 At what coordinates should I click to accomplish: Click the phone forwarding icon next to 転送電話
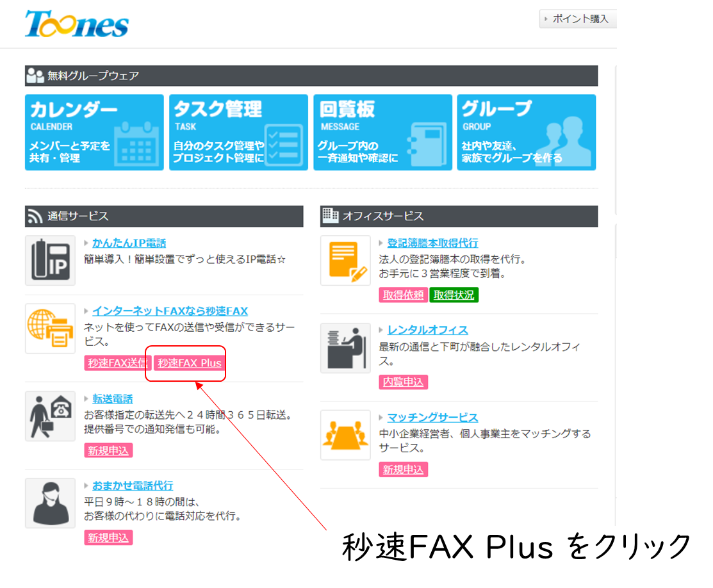(50, 416)
